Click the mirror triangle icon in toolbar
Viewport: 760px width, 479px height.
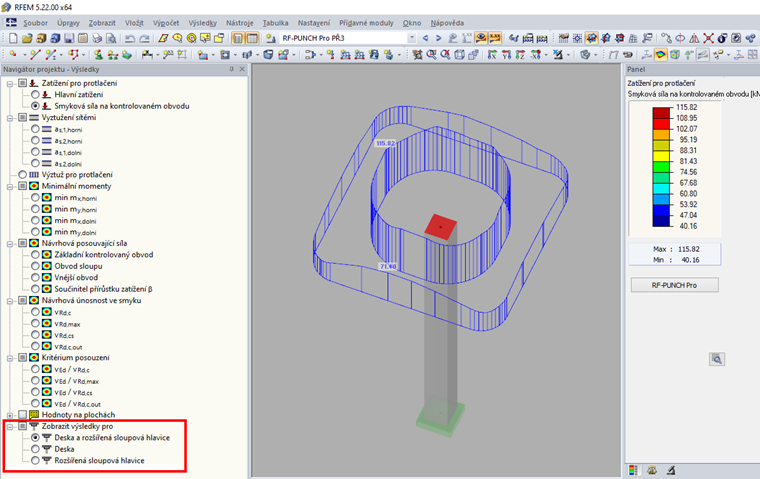click(694, 38)
